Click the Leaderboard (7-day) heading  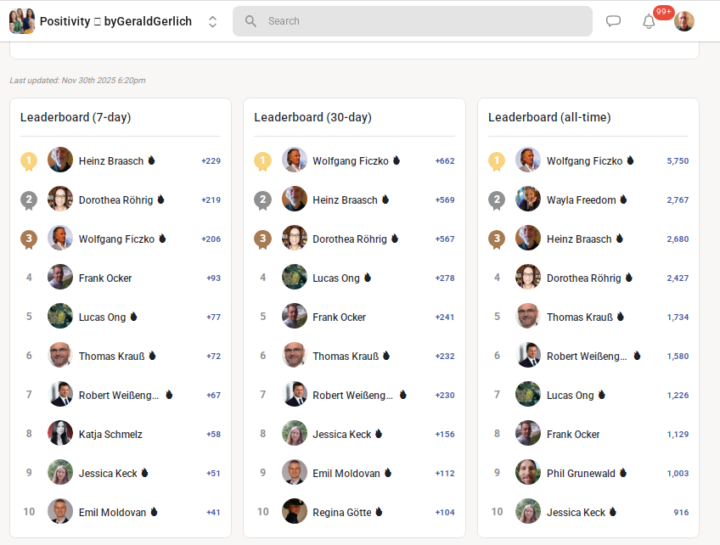(x=75, y=118)
